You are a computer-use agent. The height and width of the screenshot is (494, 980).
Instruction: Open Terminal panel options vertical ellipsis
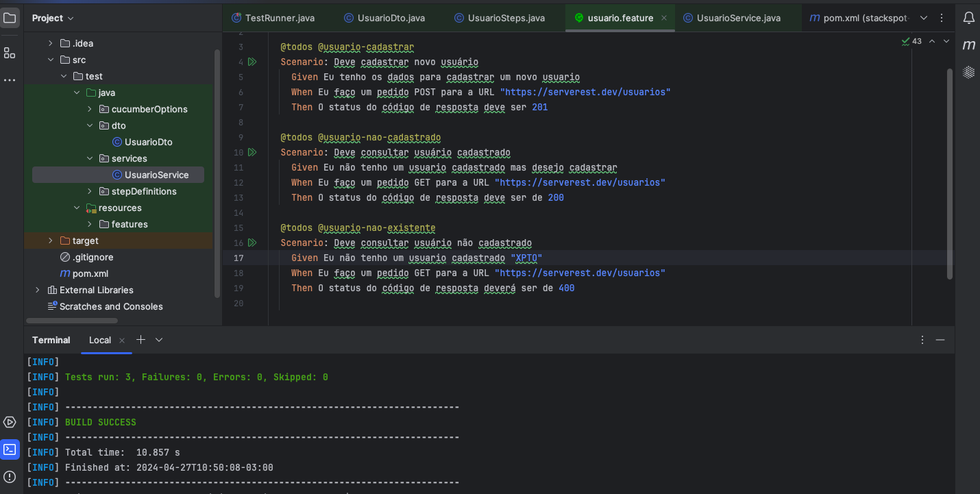click(922, 340)
